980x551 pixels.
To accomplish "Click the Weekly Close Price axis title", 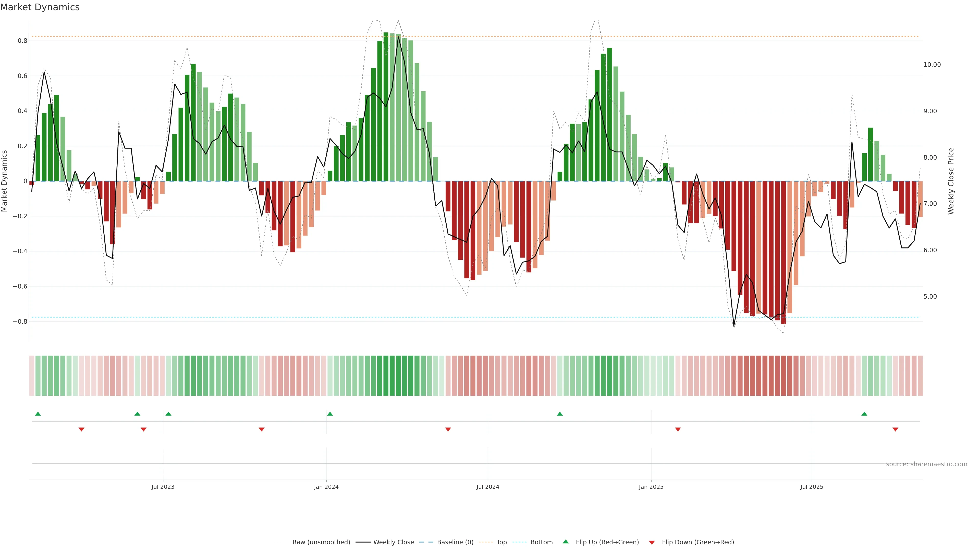I will (x=951, y=181).
